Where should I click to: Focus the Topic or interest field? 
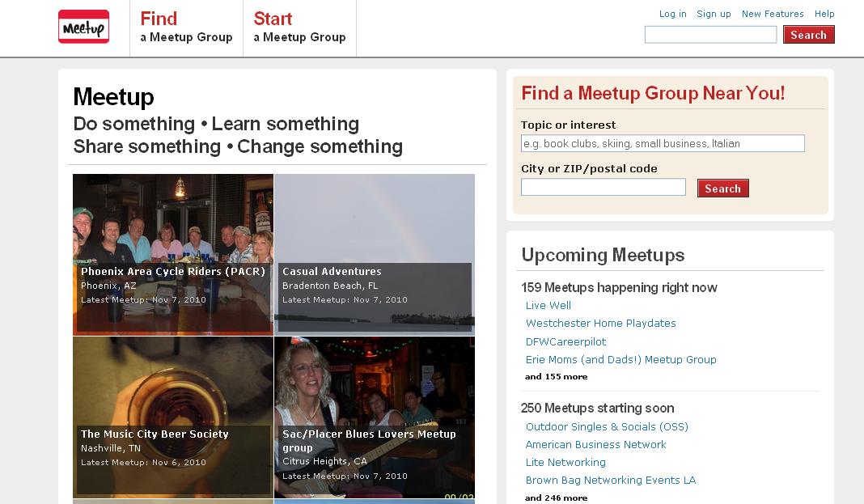pyautogui.click(x=663, y=143)
